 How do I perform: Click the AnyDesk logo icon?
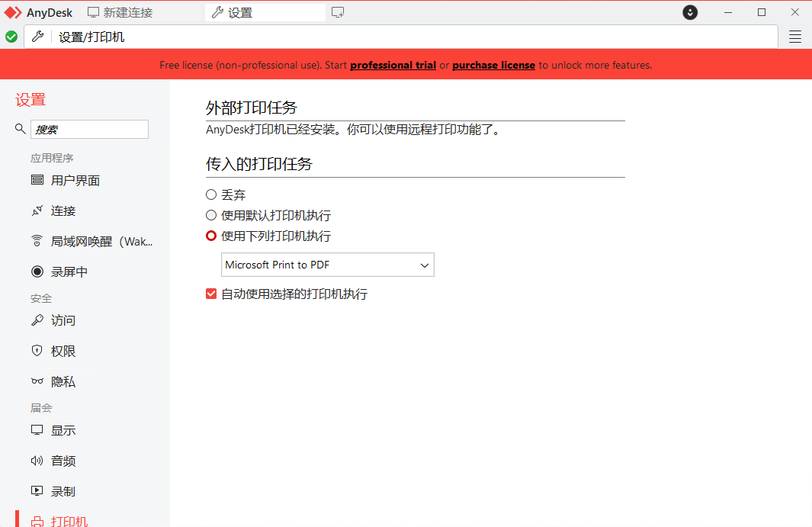[13, 12]
